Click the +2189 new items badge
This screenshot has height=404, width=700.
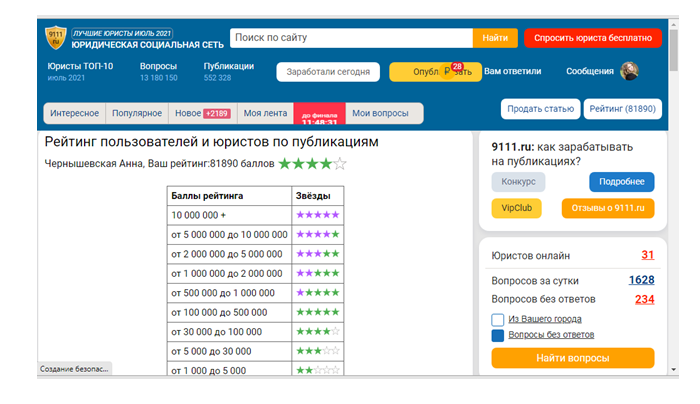pyautogui.click(x=217, y=113)
